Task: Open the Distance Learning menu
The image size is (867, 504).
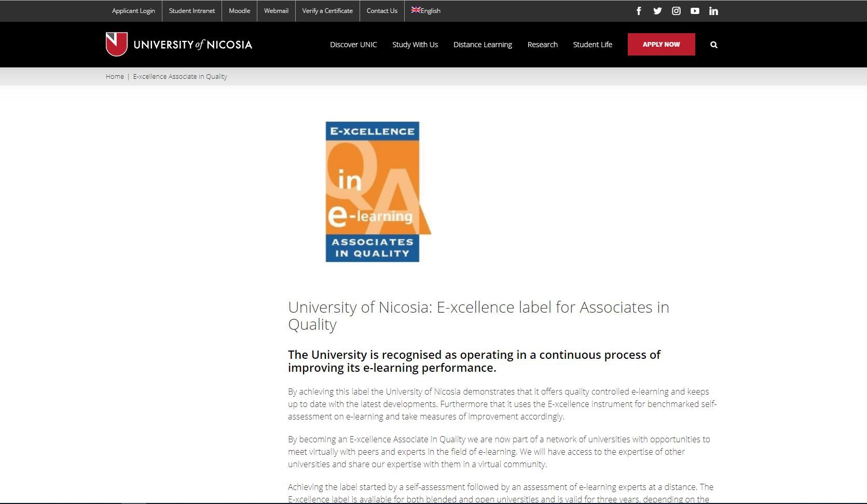Action: [x=483, y=45]
